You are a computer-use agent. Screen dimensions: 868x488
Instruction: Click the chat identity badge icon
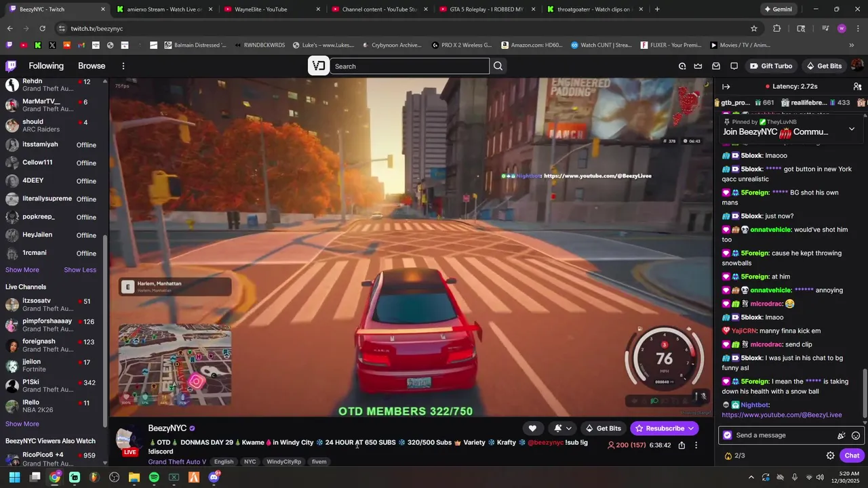point(728,435)
